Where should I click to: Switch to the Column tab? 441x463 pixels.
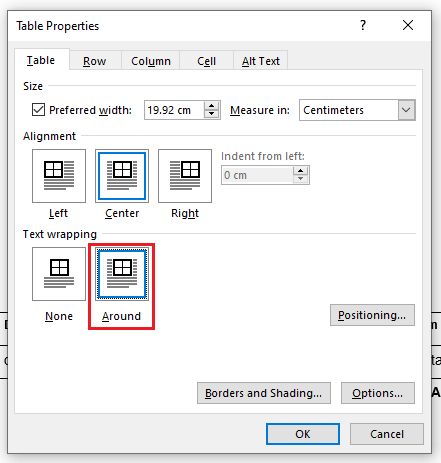[151, 61]
